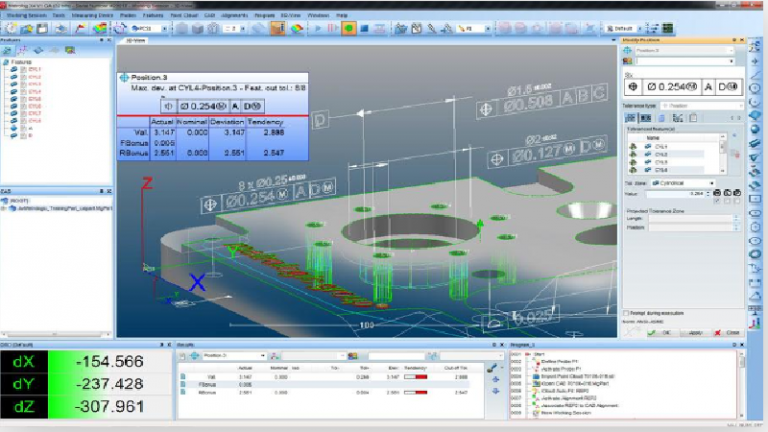
Task: Click the clipboard tab icon under Tolerance type
Action: tap(693, 118)
